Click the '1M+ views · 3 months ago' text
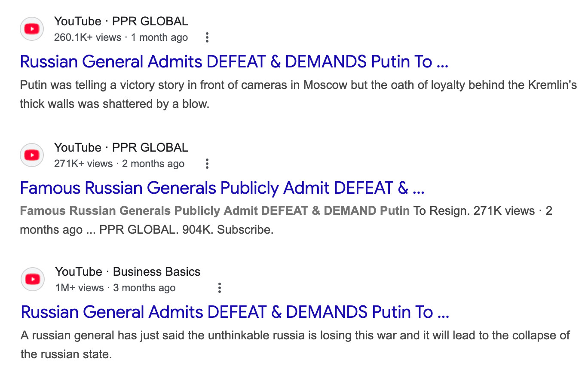Viewport: 588px width, 381px height. 115,288
